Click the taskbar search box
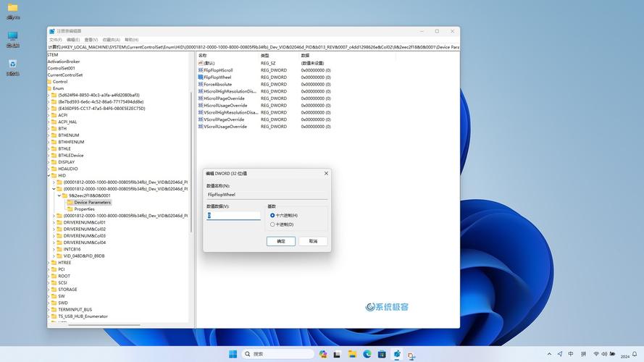 [278, 354]
